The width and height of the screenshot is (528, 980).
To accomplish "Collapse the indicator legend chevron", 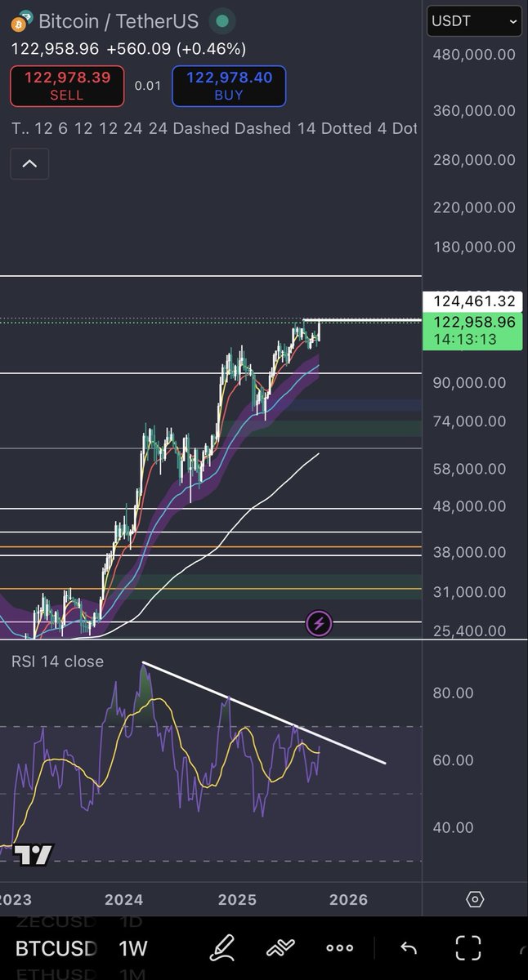I will click(x=29, y=164).
